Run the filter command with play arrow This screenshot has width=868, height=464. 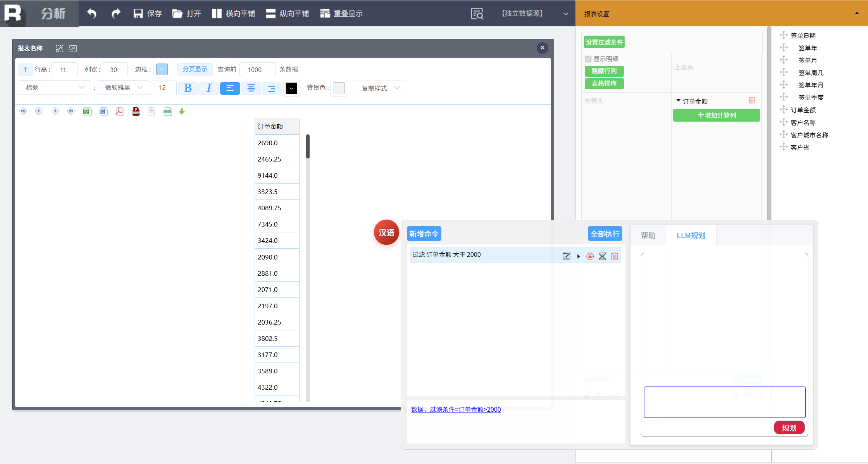tap(579, 256)
